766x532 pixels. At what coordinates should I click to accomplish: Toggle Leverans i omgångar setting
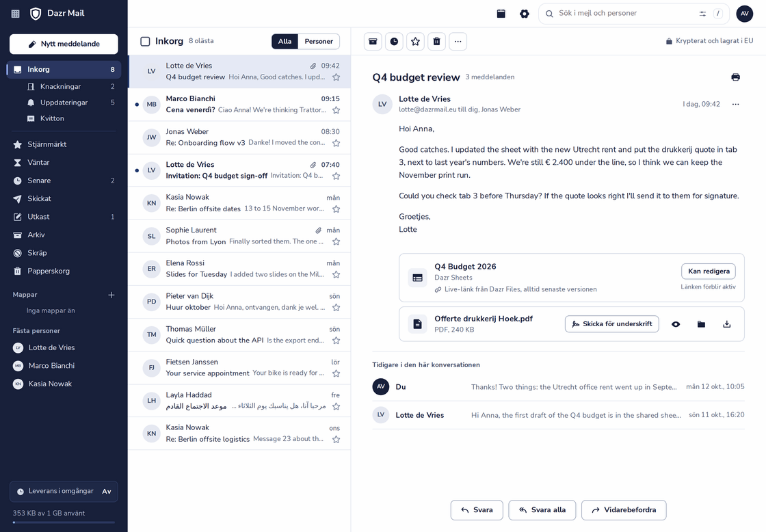coord(64,492)
